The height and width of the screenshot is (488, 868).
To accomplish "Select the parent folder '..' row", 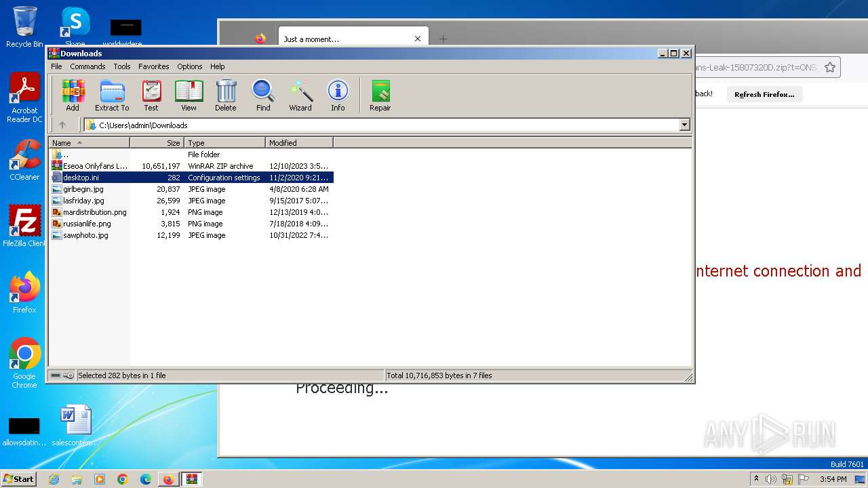I will tap(191, 155).
